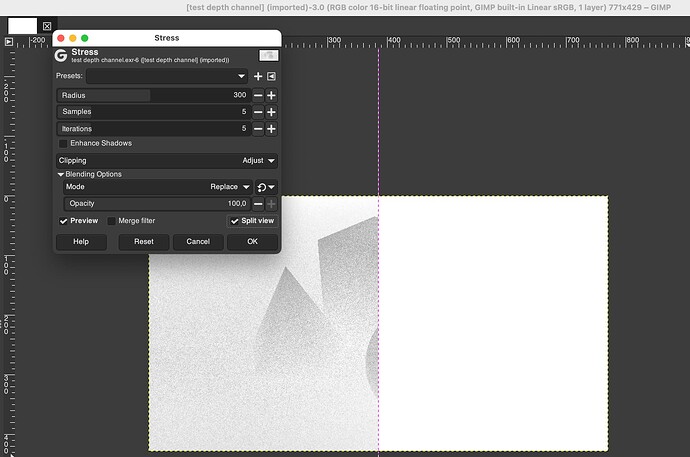The height and width of the screenshot is (457, 690).
Task: Click GIMP G logo in Stress dialog
Action: 61,56
